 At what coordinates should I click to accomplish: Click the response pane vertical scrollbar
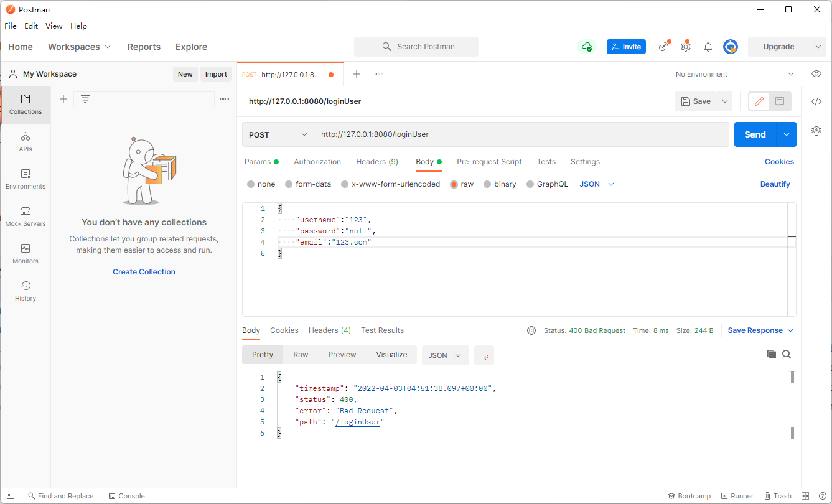click(x=792, y=405)
